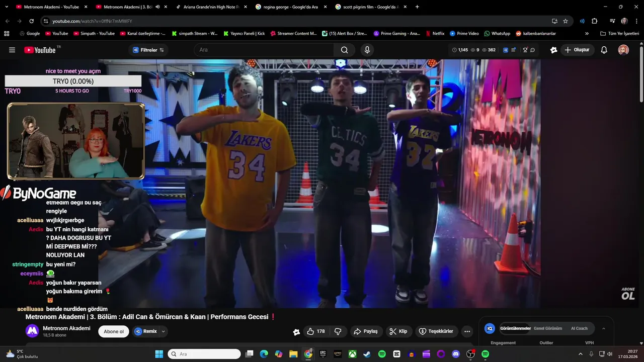Open the account profile avatar

click(623, 50)
